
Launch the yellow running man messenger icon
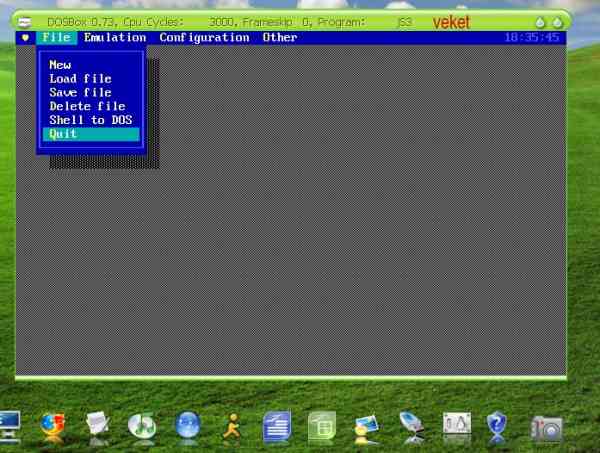coord(232,425)
